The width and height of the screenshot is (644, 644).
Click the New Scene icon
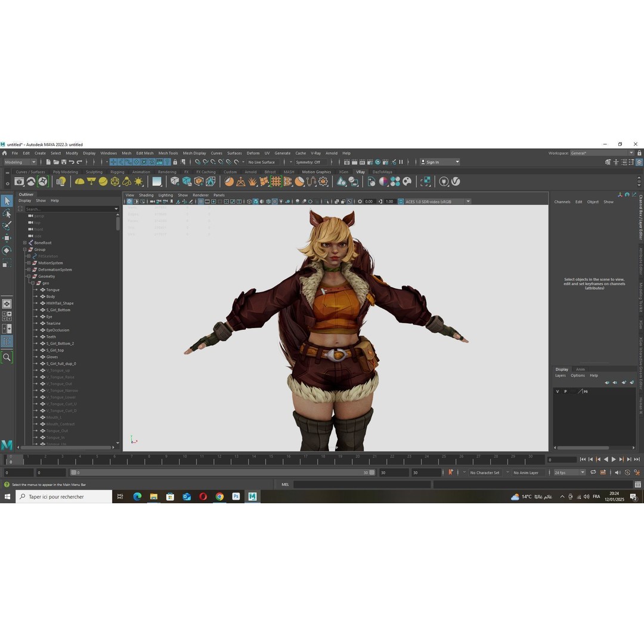click(x=48, y=162)
